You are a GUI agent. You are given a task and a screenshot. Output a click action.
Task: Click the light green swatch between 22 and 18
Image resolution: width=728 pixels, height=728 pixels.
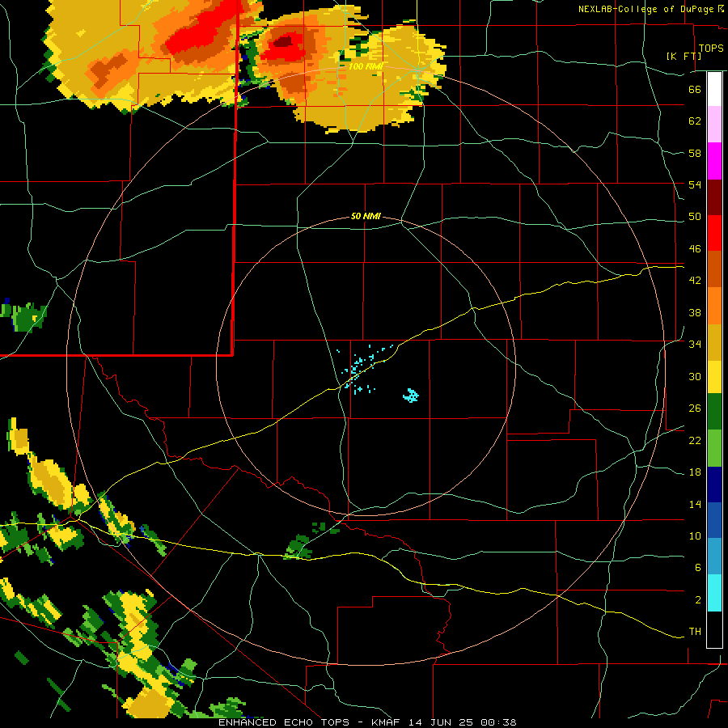click(x=714, y=448)
